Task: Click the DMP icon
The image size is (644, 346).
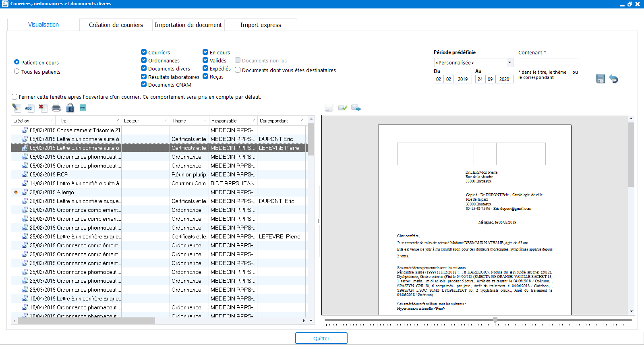Action: coord(83,108)
